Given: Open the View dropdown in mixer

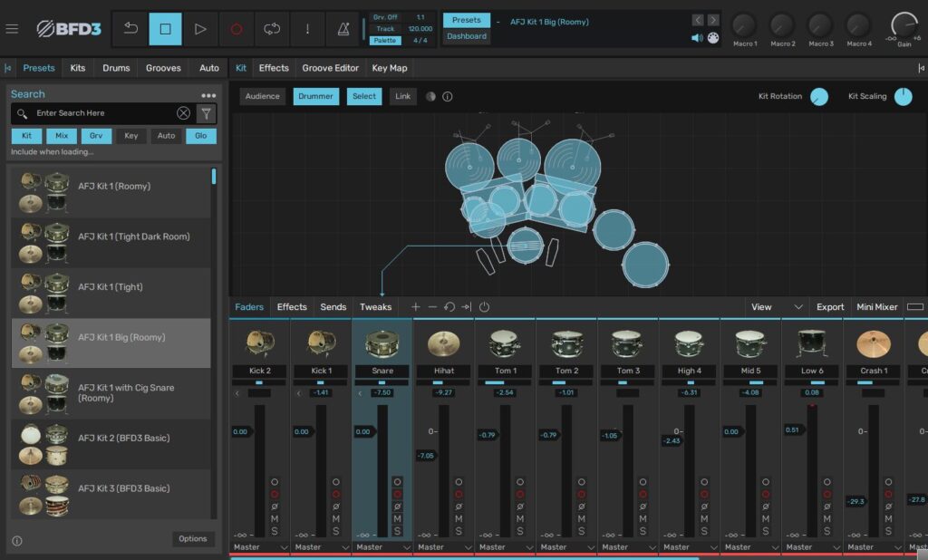Looking at the screenshot, I should click(x=777, y=307).
